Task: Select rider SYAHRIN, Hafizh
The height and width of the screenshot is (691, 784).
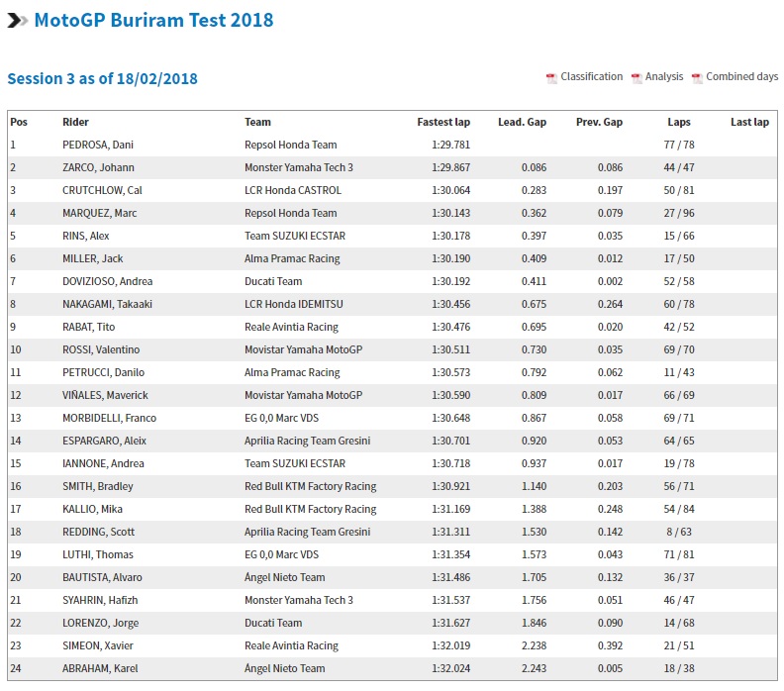Action: (x=100, y=600)
